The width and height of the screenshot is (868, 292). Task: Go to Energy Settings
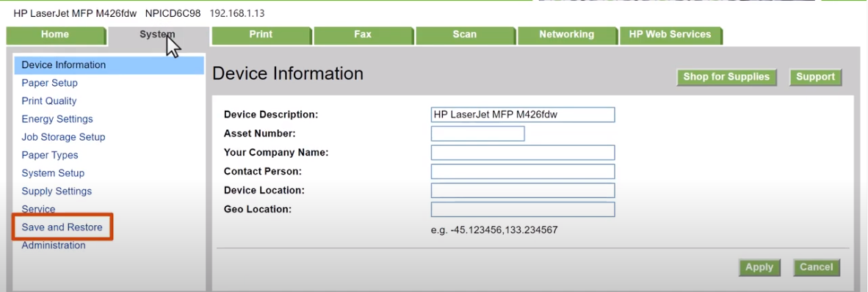57,119
